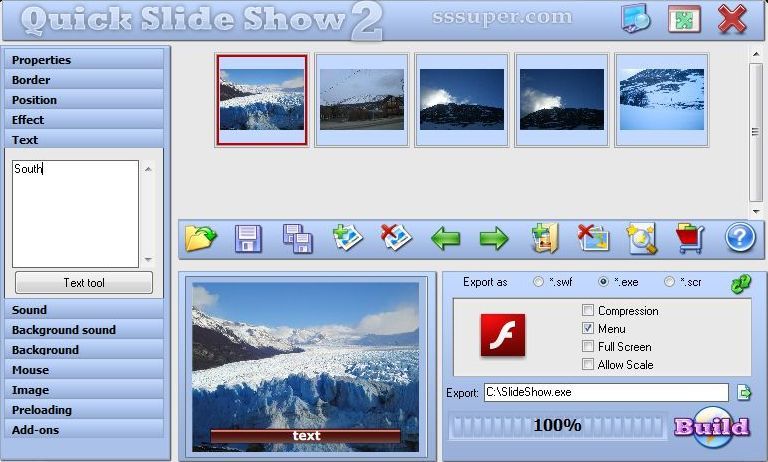The width and height of the screenshot is (768, 462).
Task: Click the text box scroll down arrow
Action: [x=148, y=260]
